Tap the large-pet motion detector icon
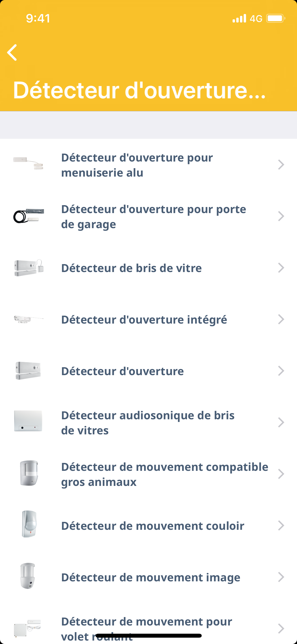Image resolution: width=297 pixels, height=644 pixels. click(29, 473)
